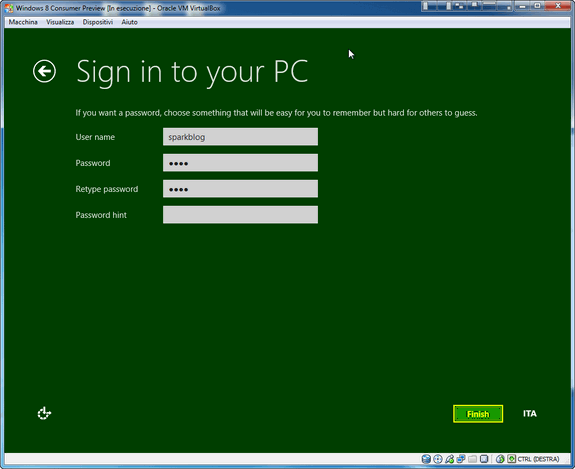Switch the ITA keyboard language indicator
The height and width of the screenshot is (469, 575).
pyautogui.click(x=530, y=414)
